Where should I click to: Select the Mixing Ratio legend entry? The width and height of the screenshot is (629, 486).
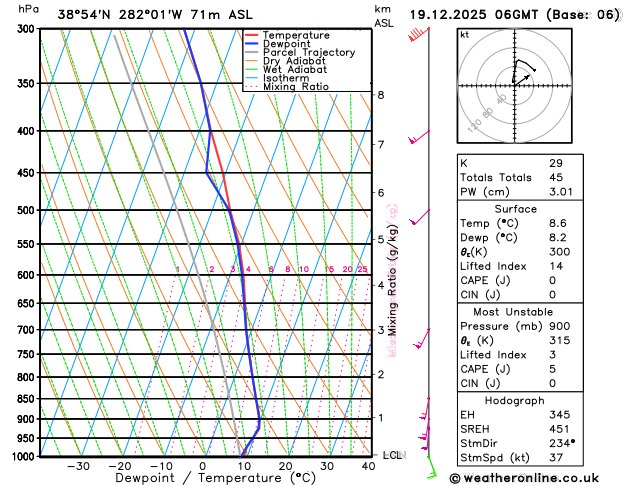(296, 87)
